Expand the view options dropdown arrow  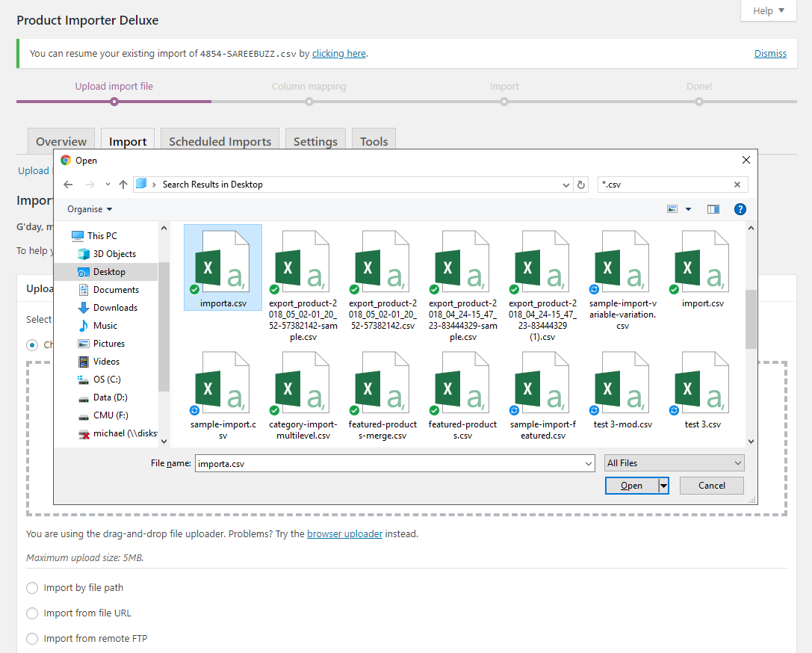[x=688, y=209]
